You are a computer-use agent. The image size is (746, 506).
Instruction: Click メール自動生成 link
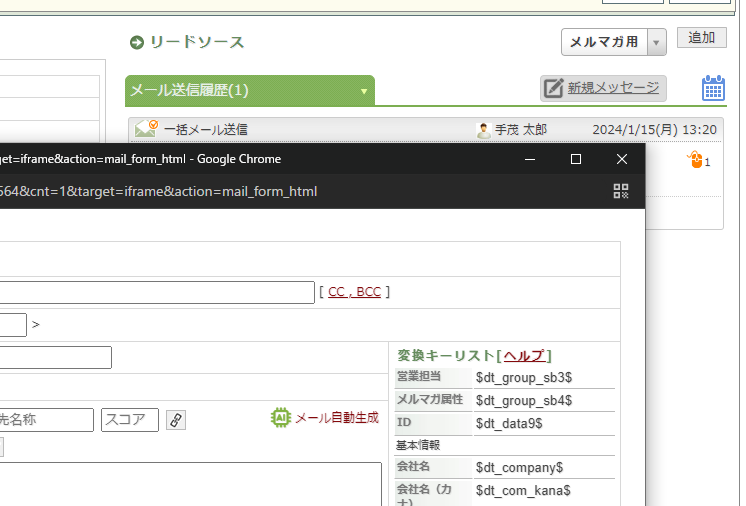pyautogui.click(x=337, y=418)
